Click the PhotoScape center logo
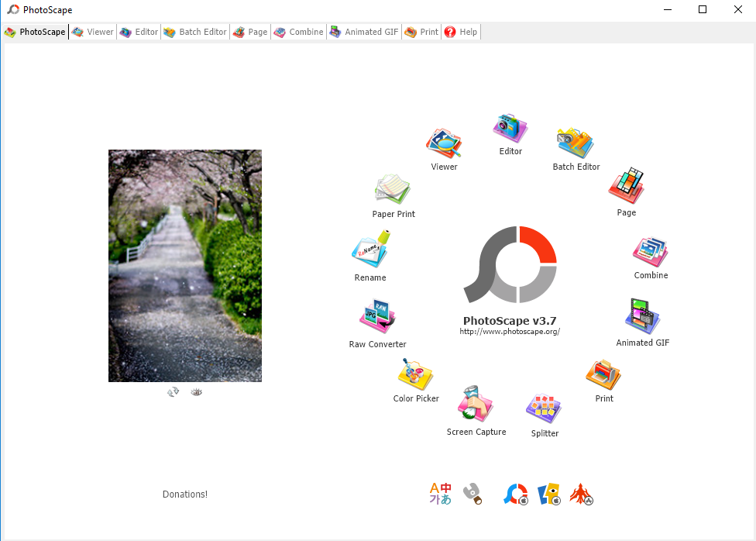This screenshot has width=756, height=541. pos(510,264)
